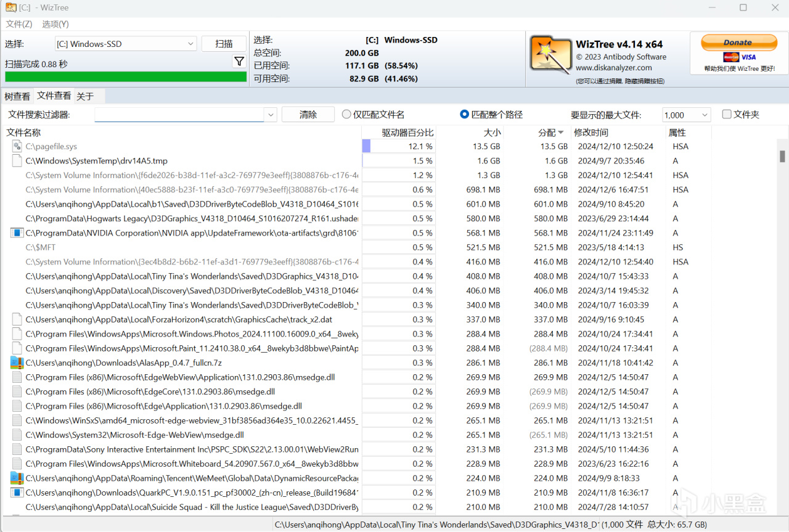Click the icon of the Sony Interactive Entertainment row

[17, 449]
